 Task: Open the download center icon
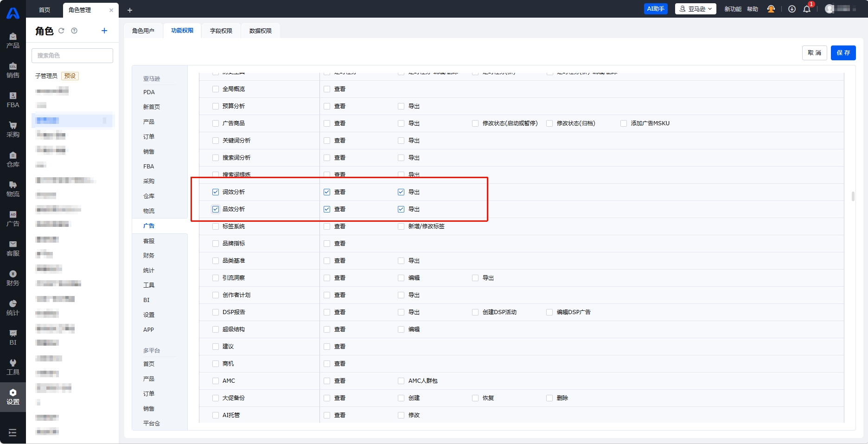(792, 9)
